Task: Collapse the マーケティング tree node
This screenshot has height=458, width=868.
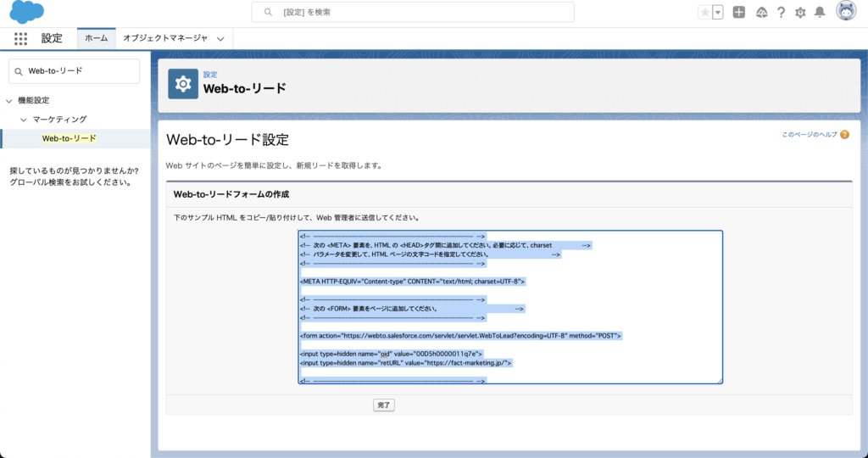Action: coord(23,120)
